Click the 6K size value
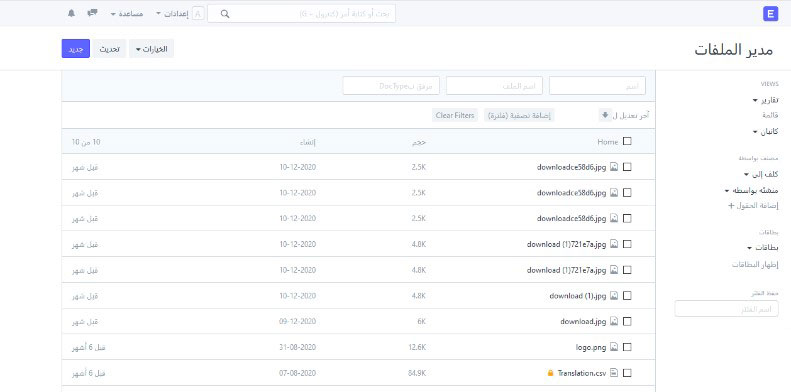The image size is (791, 392). [422, 321]
